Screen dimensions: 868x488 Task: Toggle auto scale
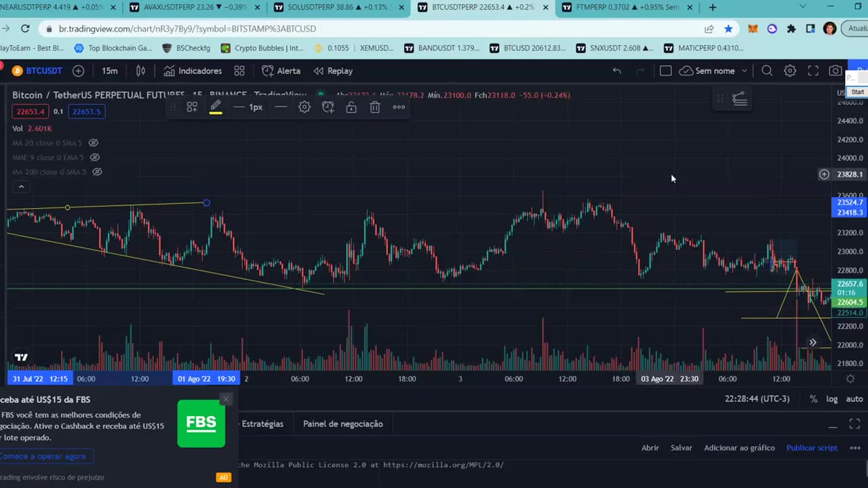[854, 399]
